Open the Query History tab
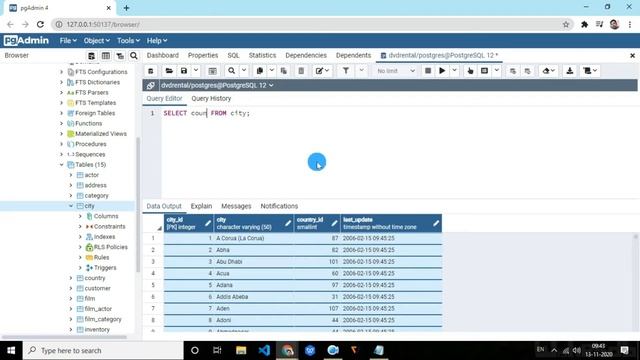This screenshot has width=640, height=360. pos(211,99)
